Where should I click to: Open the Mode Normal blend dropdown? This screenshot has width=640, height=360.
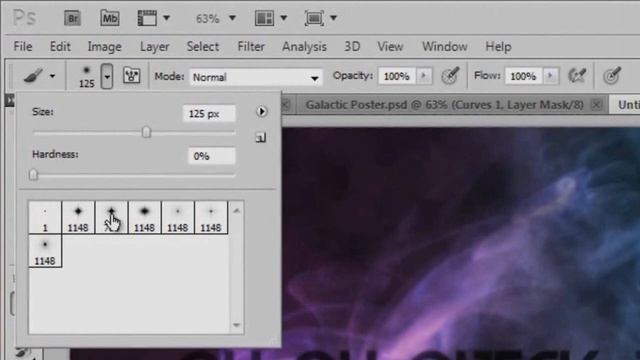(256, 77)
